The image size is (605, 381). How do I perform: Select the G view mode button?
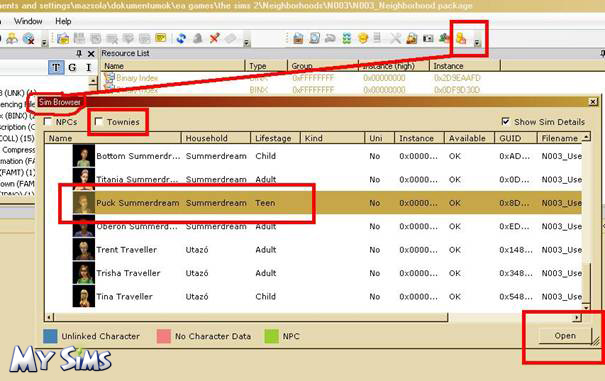[x=72, y=68]
